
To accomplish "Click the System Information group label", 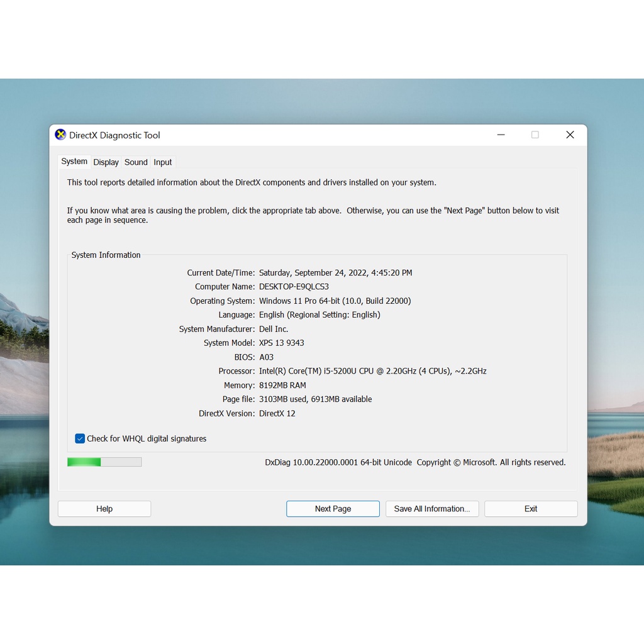I will pyautogui.click(x=106, y=255).
